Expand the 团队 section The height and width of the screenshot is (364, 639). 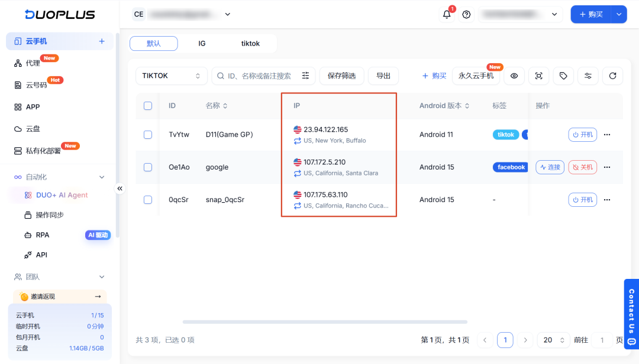pos(102,277)
